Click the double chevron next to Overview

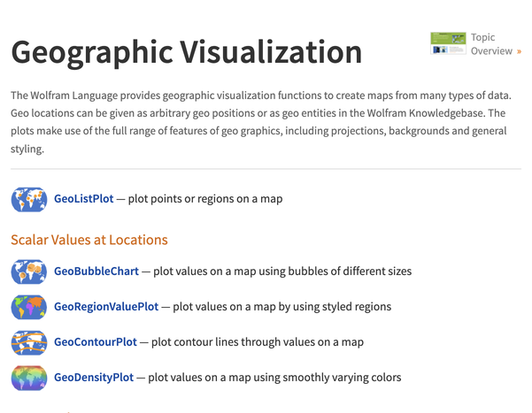click(519, 52)
